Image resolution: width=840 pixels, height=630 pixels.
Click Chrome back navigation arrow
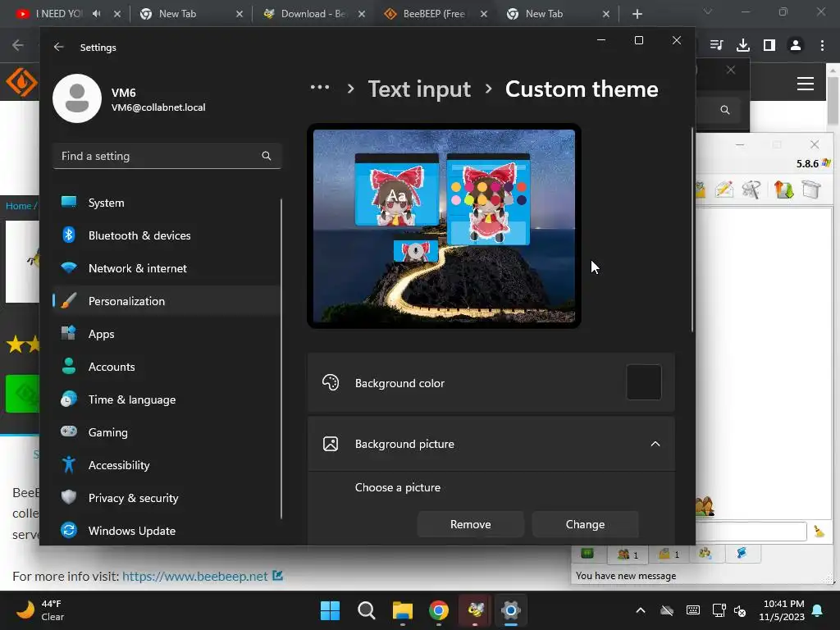pyautogui.click(x=18, y=45)
